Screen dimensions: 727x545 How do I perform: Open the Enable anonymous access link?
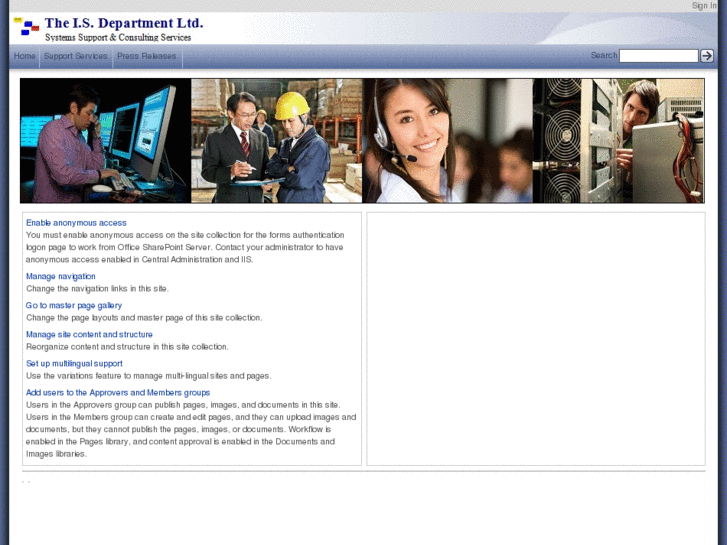76,223
